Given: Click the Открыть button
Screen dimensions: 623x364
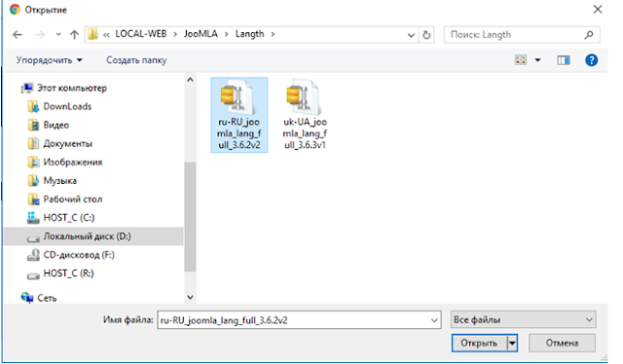Looking at the screenshot, I should coord(479,343).
